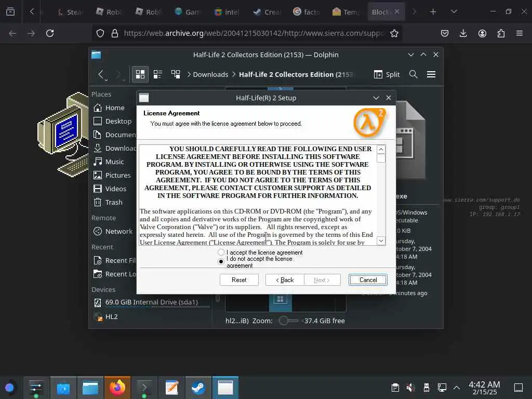Viewport: 532px width, 399px height.
Task: Switch to the Steam browser tab
Action: coord(70,12)
